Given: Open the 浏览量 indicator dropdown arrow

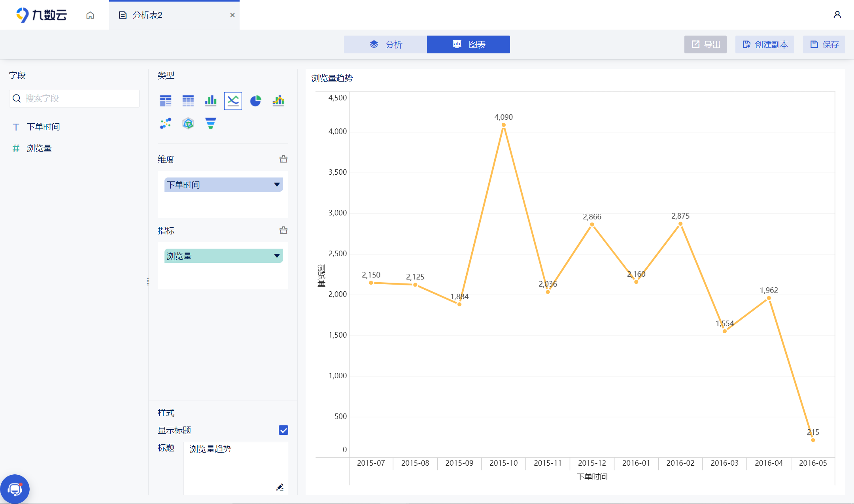Looking at the screenshot, I should pyautogui.click(x=277, y=256).
